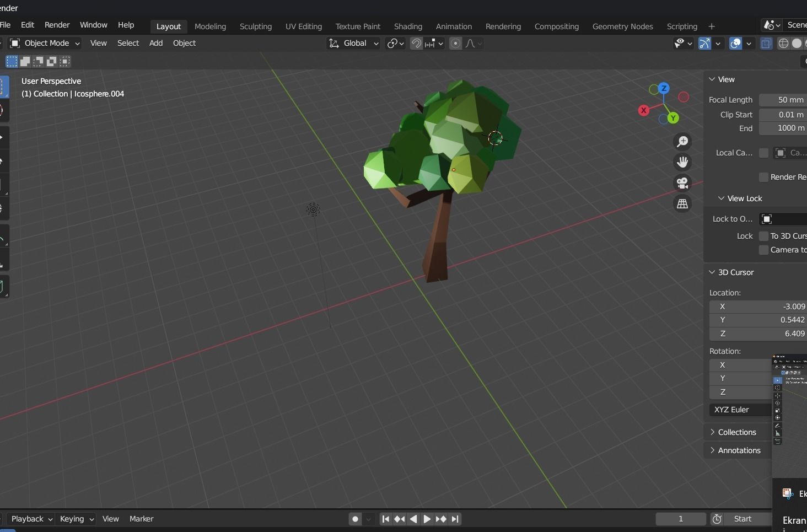Open the Object Mode dropdown
Image resolution: width=807 pixels, height=532 pixels.
coord(45,43)
